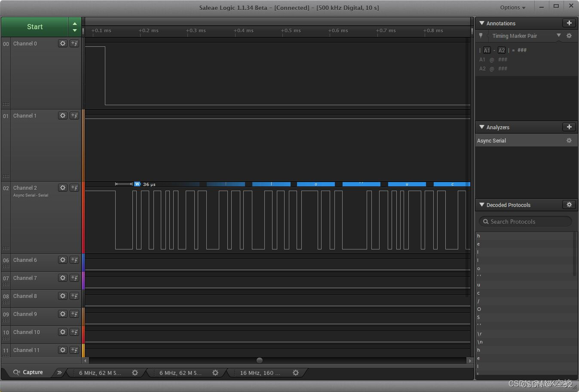Open Channel 7 settings gear
This screenshot has height=392, width=579.
tap(63, 278)
